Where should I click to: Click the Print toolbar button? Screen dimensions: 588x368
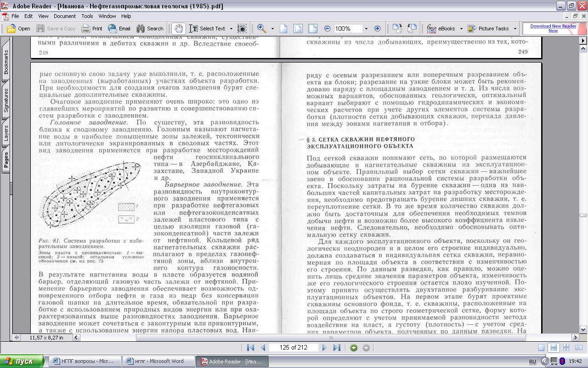tap(92, 29)
